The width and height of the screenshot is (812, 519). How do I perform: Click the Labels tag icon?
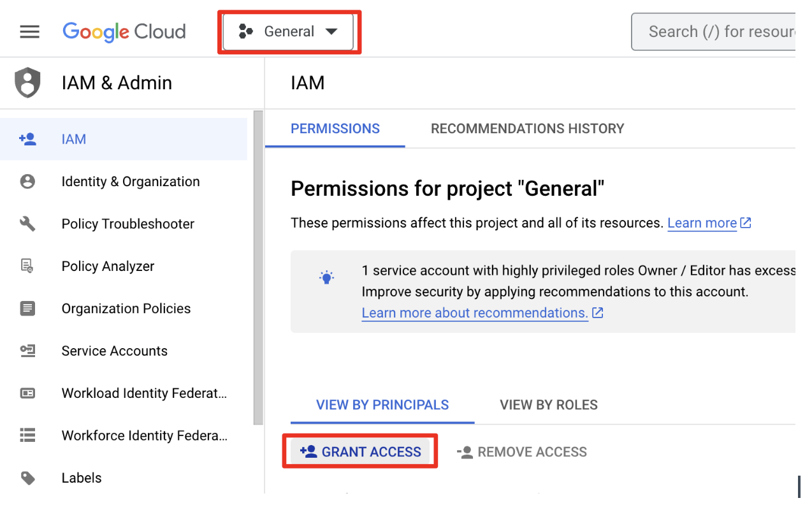[x=27, y=478]
